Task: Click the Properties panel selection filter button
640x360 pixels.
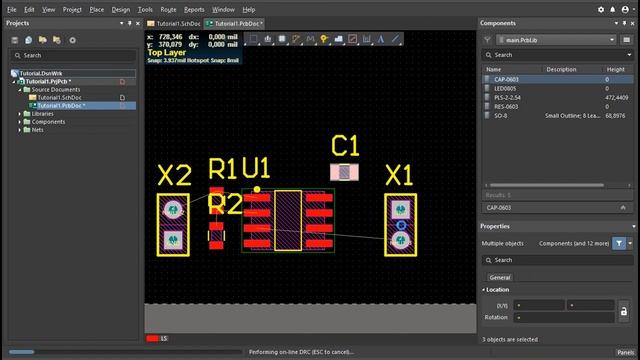Action: click(x=619, y=243)
